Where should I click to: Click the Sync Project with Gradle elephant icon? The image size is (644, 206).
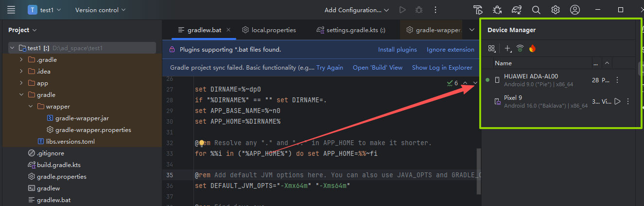(517, 10)
